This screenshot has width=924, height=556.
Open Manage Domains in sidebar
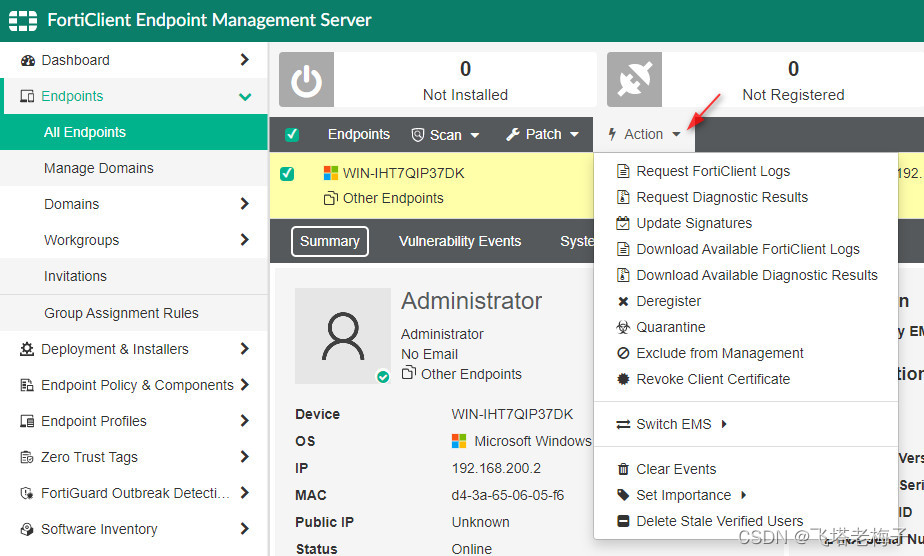coord(134,168)
